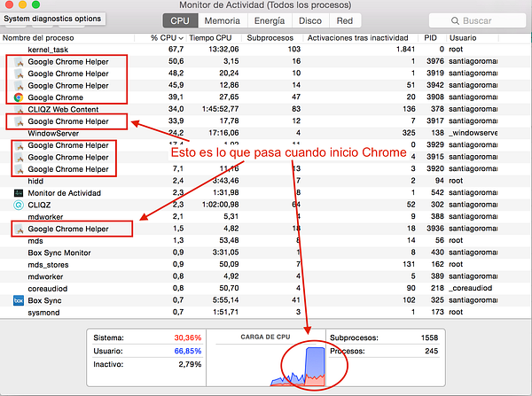The width and height of the screenshot is (532, 396).
Task: Click the System diagnostics options tooltip
Action: pos(52,19)
